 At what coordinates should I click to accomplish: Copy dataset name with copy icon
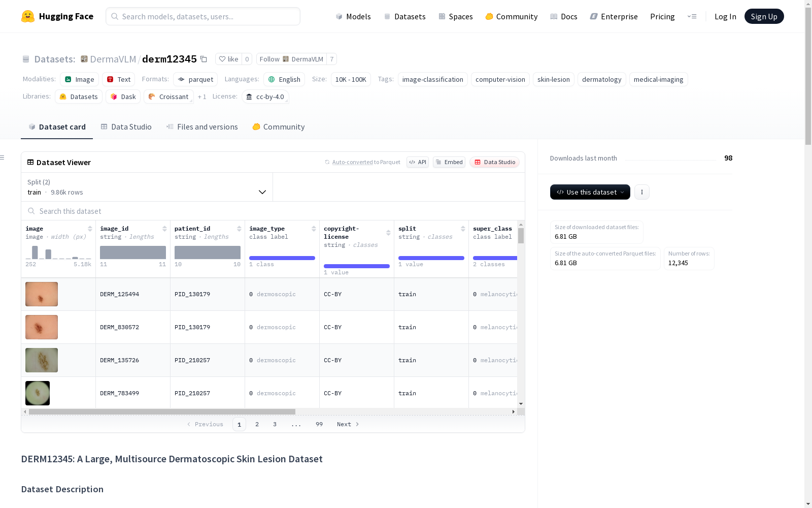tap(204, 59)
